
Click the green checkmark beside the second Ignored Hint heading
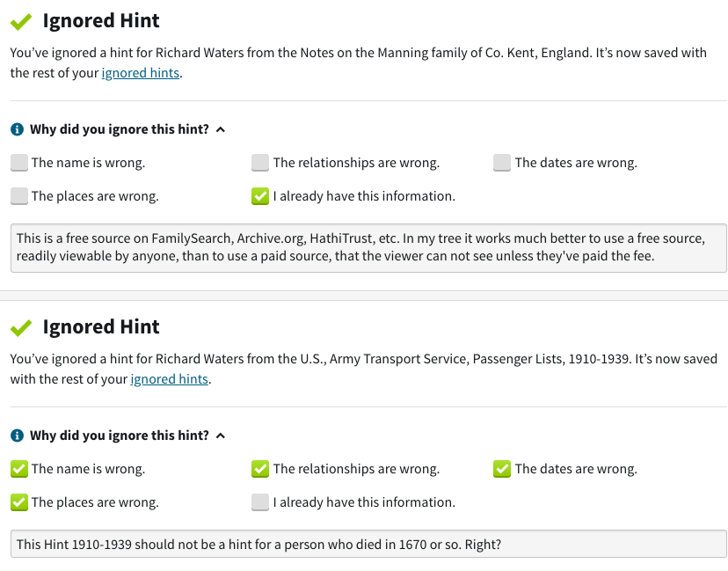coord(21,327)
